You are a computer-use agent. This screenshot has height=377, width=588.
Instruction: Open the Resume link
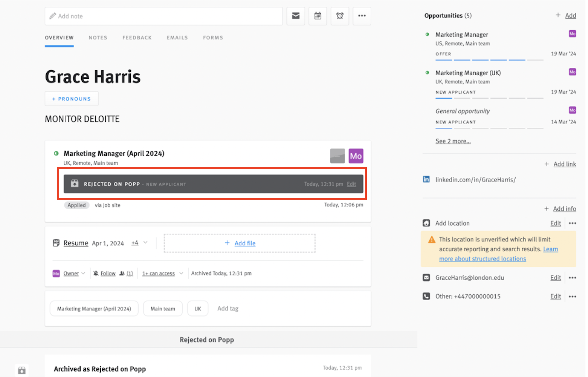coord(76,243)
